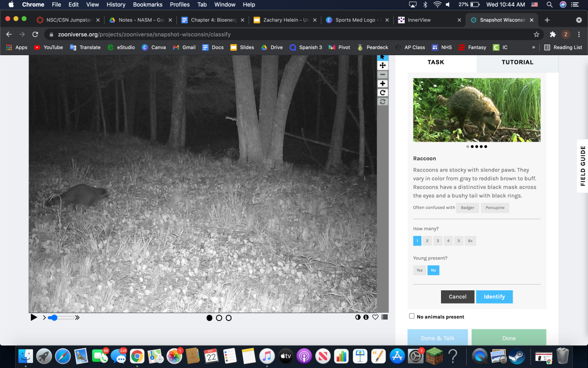Screen dimensions: 588x368
Task: Invert the image colors
Action: click(358, 317)
